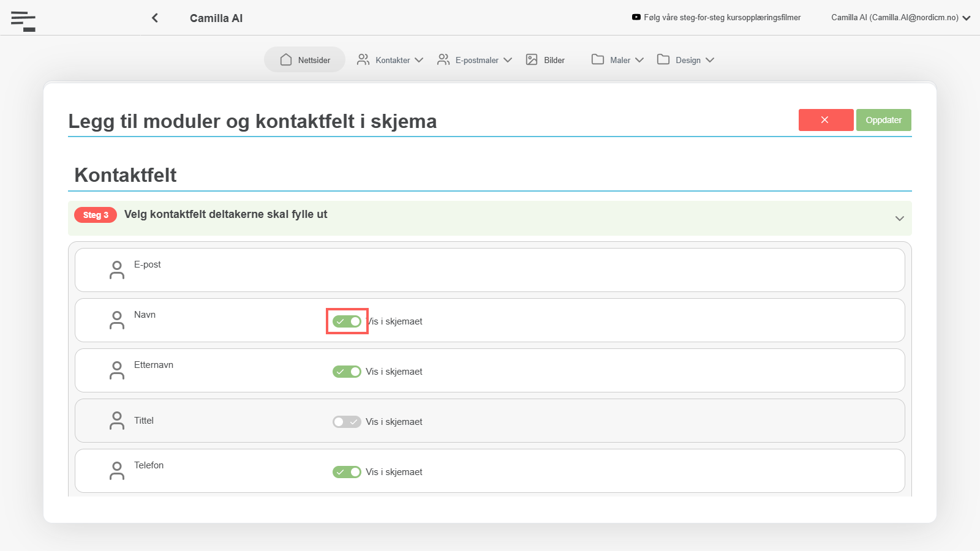Disable Vis i skjemaet for Navn
This screenshot has width=980, height=551.
[x=347, y=321]
